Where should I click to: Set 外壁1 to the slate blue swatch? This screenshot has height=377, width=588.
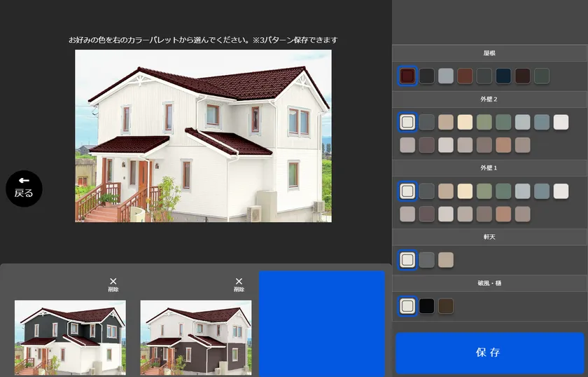click(x=542, y=191)
